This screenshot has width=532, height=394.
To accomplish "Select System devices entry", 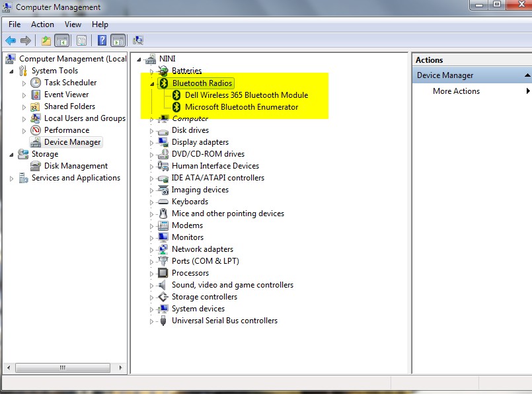I will (x=198, y=309).
